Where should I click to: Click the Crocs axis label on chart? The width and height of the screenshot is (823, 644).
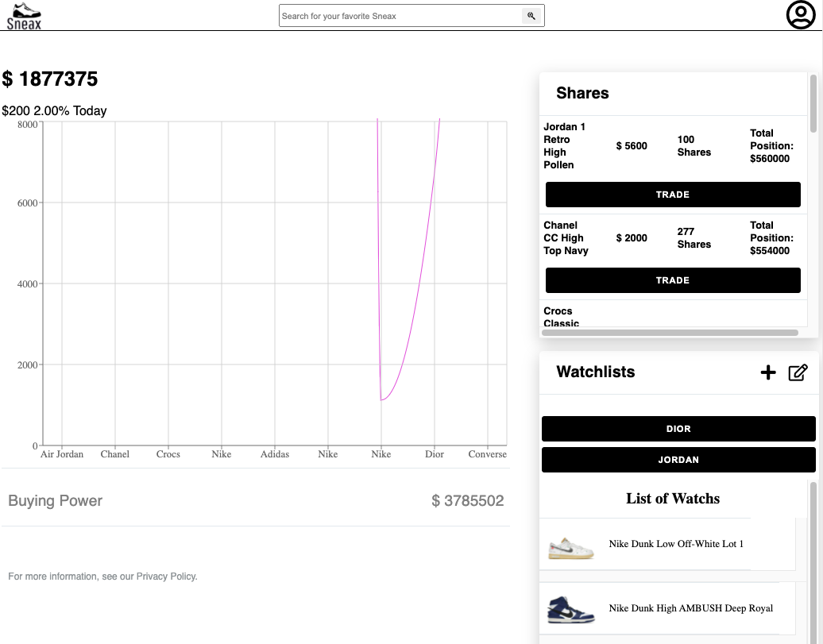[x=168, y=454]
